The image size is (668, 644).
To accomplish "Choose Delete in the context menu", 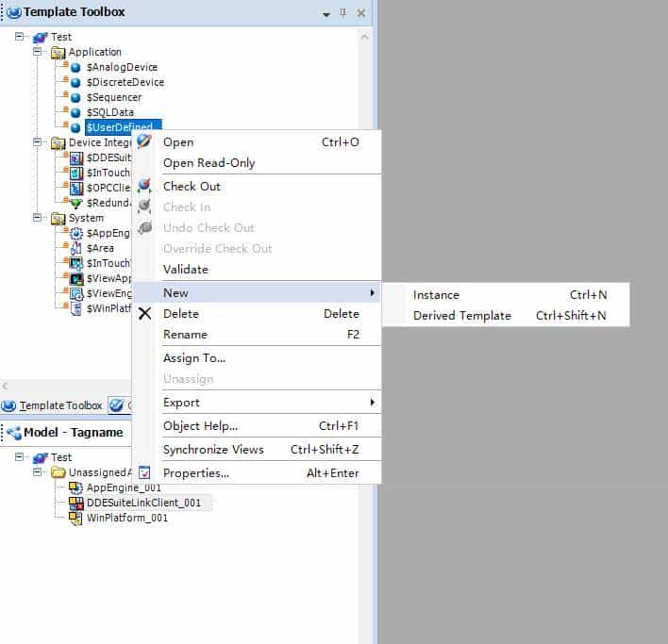I will pyautogui.click(x=258, y=314).
